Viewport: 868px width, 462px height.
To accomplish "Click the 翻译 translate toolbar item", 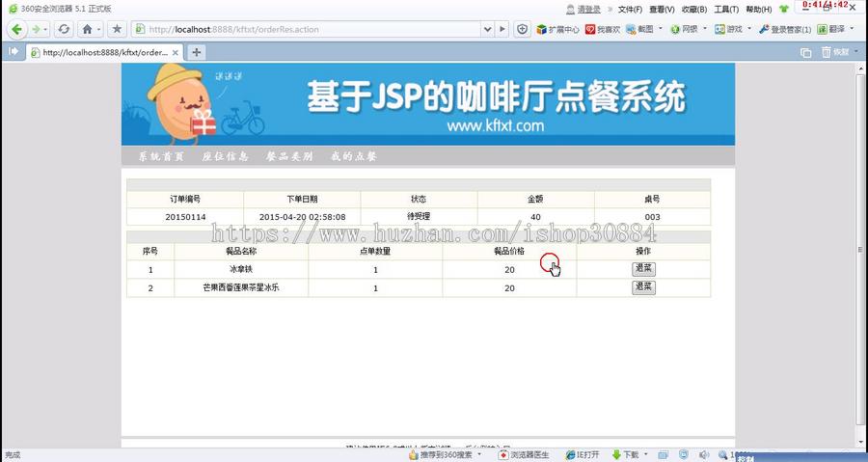I will [x=831, y=29].
